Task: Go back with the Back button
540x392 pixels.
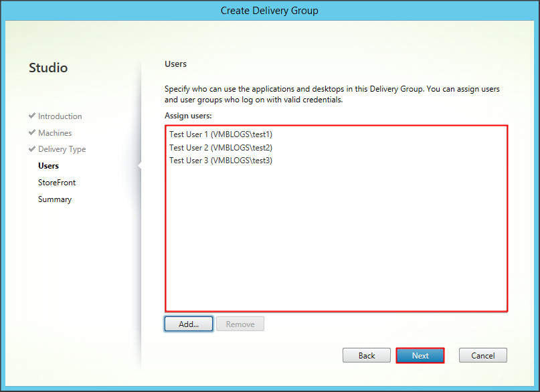Action: (367, 356)
